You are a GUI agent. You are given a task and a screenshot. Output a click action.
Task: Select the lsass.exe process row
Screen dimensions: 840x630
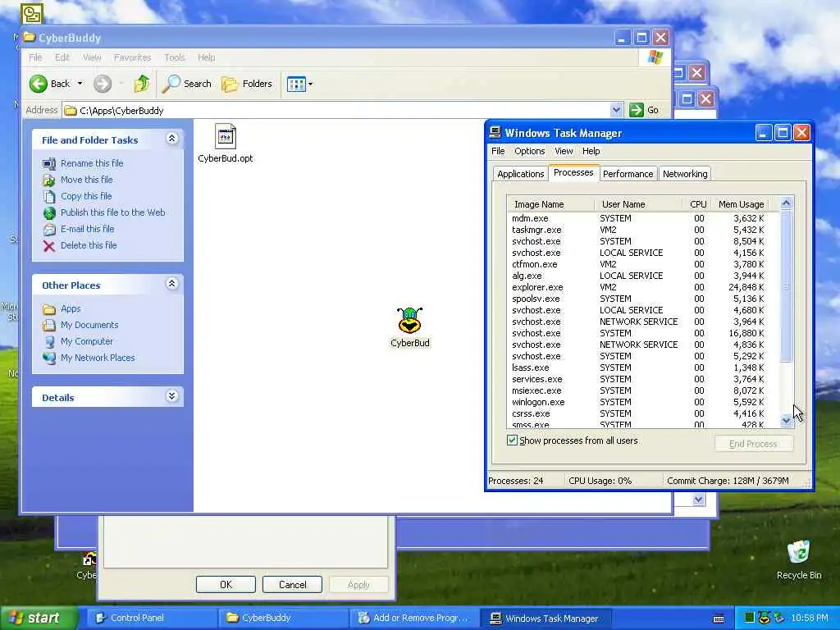[x=642, y=367]
